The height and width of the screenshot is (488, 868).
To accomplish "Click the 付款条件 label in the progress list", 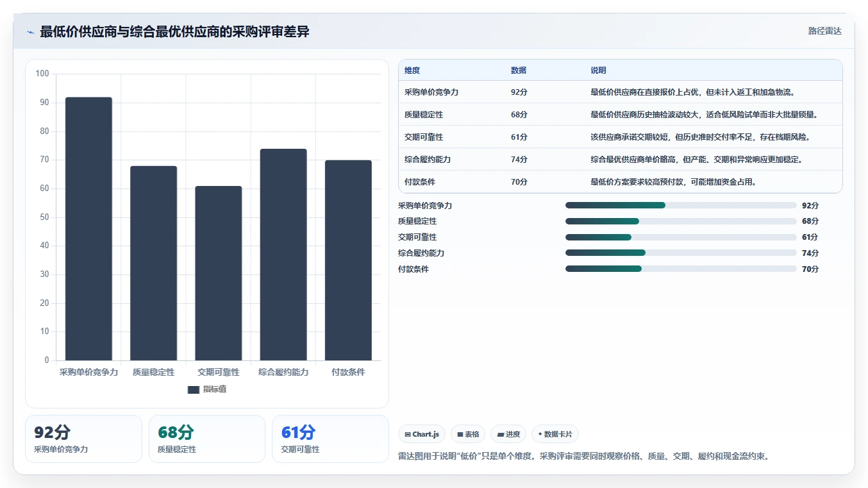I will [413, 269].
